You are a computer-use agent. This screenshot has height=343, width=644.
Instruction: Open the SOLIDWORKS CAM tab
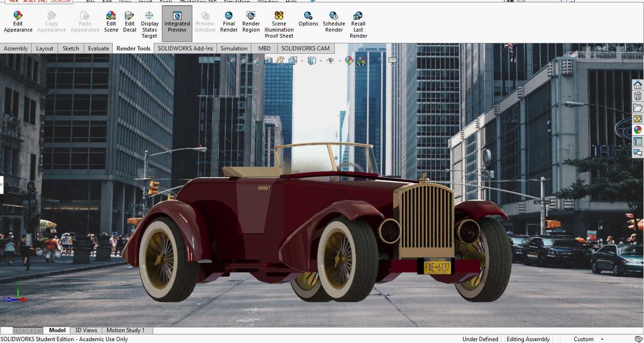(x=305, y=49)
